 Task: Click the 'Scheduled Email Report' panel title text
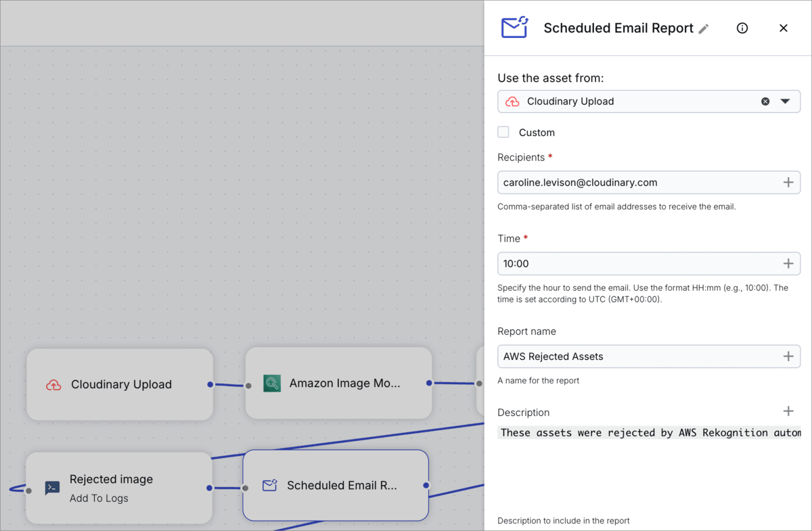tap(618, 28)
